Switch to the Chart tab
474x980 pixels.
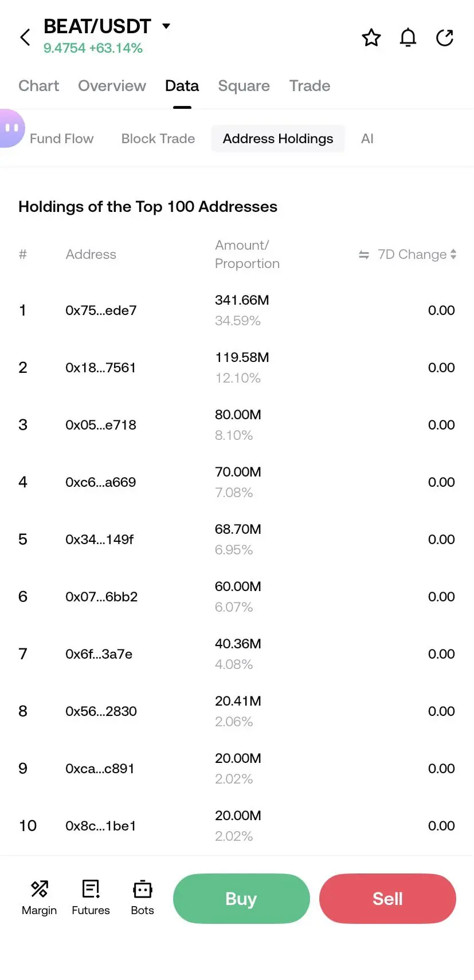[38, 86]
